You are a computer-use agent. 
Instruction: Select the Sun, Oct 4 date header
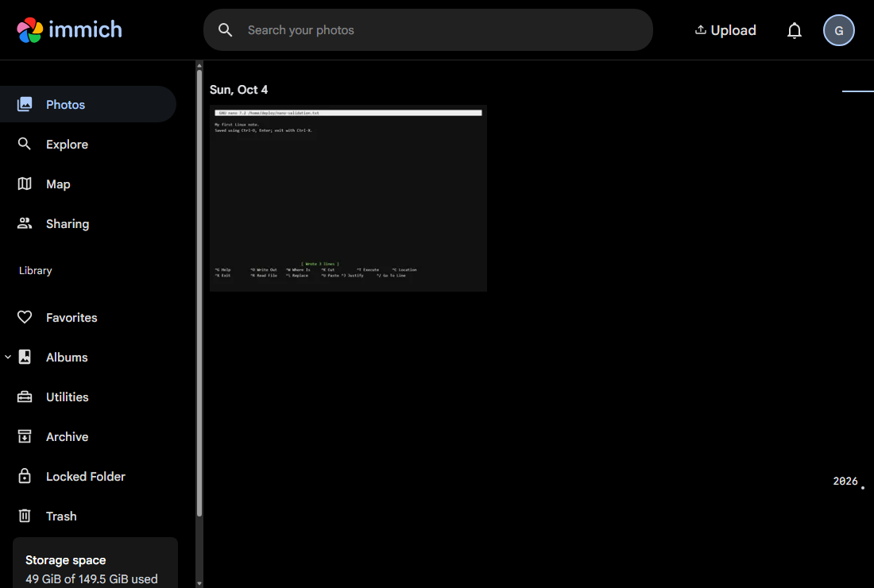[x=238, y=90]
